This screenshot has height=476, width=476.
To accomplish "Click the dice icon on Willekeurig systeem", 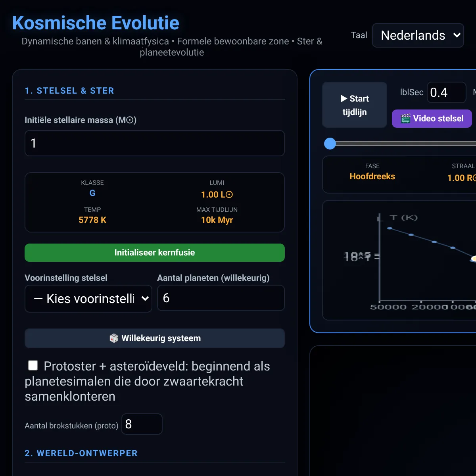I will pyautogui.click(x=114, y=338).
